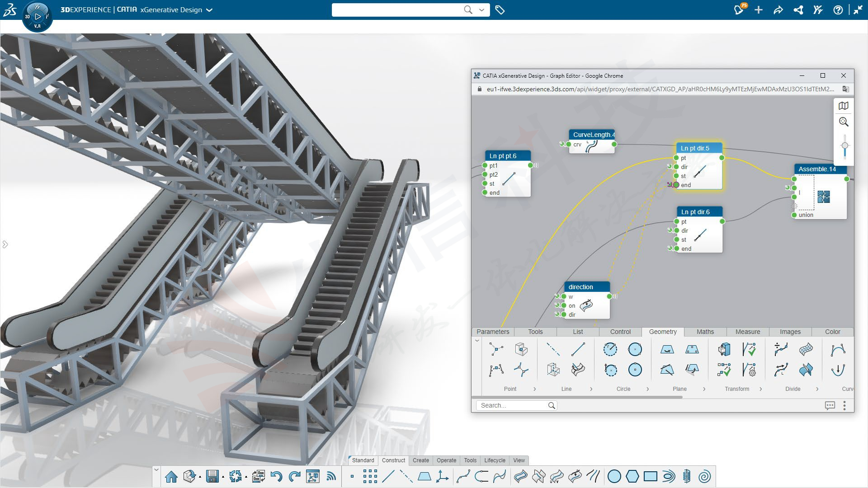Select the Rectangle tool in bottom toolbar
The image size is (868, 488).
[x=650, y=476]
